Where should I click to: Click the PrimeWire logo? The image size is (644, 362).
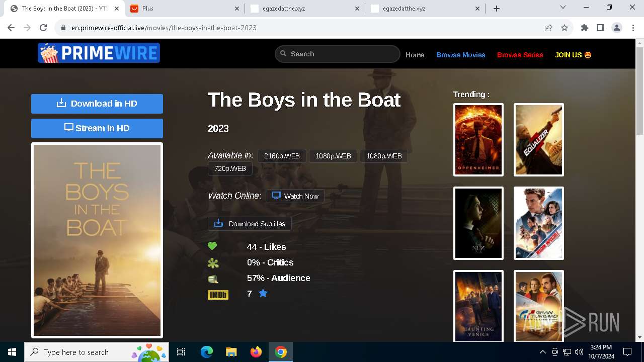coord(99,53)
